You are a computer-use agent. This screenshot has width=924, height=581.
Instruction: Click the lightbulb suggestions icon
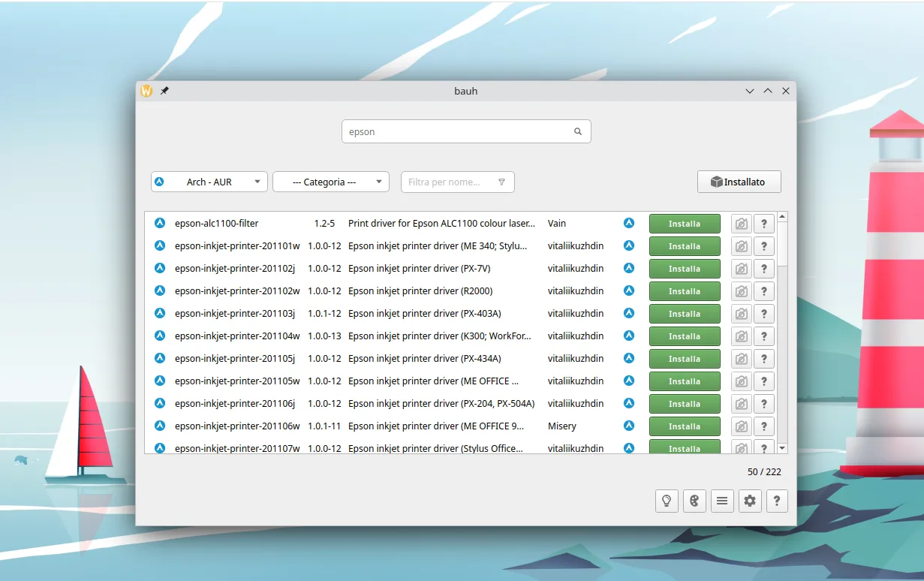click(667, 501)
